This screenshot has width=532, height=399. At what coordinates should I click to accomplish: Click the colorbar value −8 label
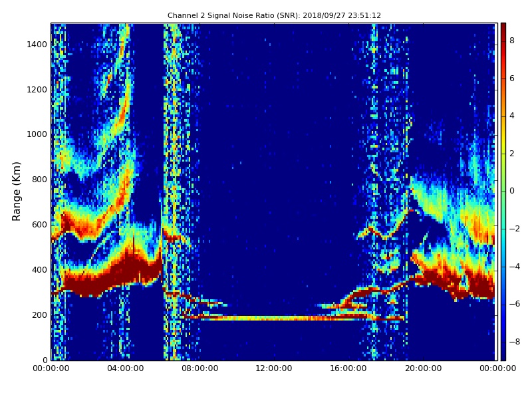tap(515, 342)
